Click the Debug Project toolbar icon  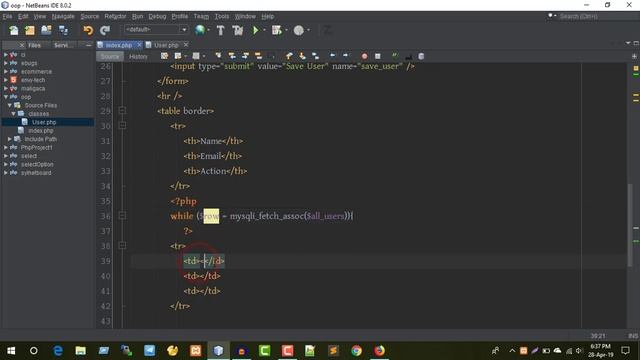click(x=277, y=30)
